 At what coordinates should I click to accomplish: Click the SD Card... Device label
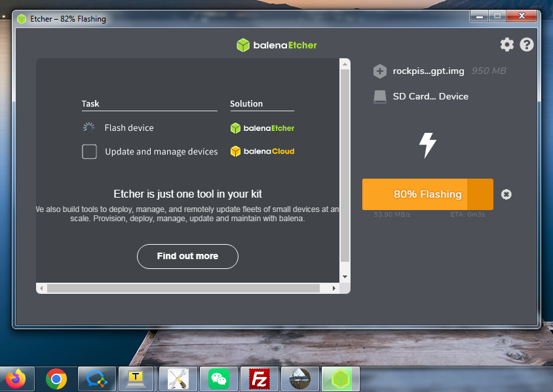430,96
